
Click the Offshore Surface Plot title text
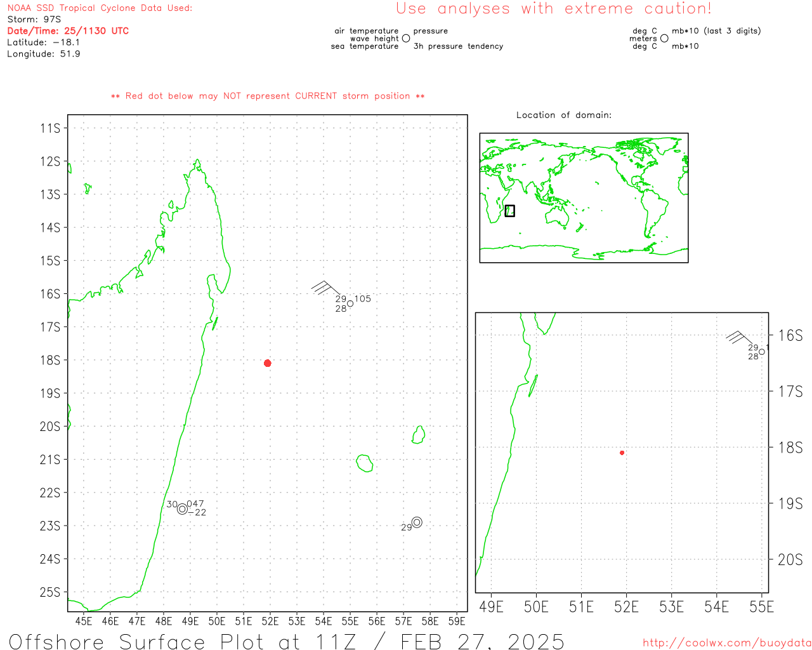pos(287,641)
